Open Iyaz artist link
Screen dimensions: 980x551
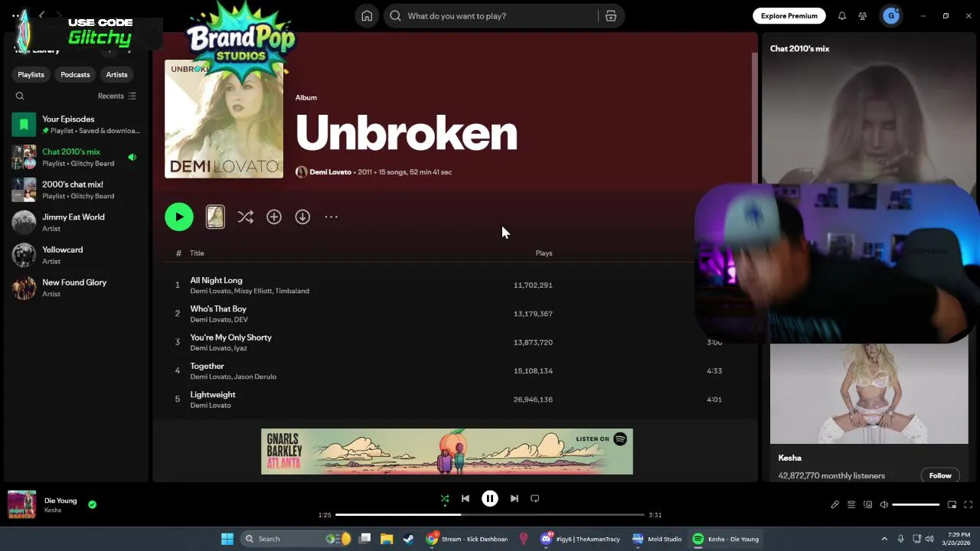(x=240, y=349)
